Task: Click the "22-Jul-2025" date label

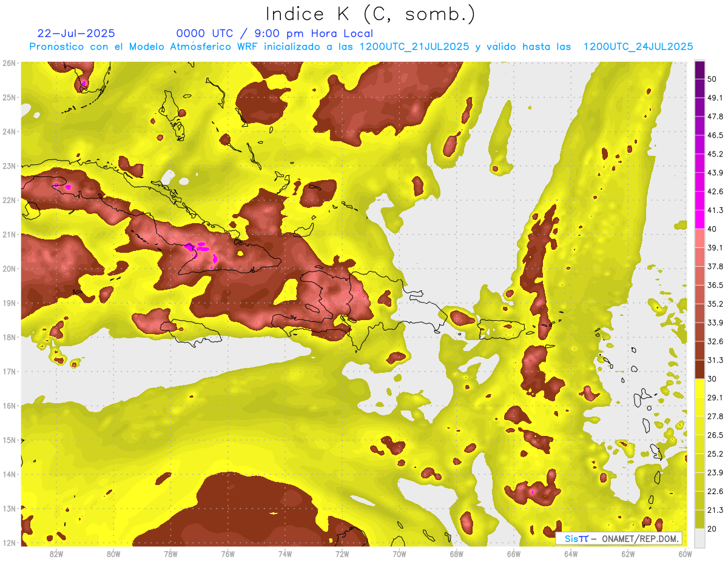Action: click(76, 33)
